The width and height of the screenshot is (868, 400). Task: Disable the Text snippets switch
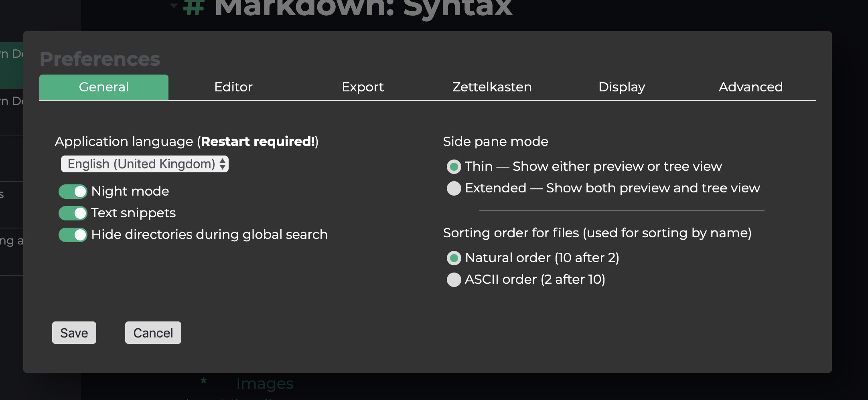(x=73, y=213)
